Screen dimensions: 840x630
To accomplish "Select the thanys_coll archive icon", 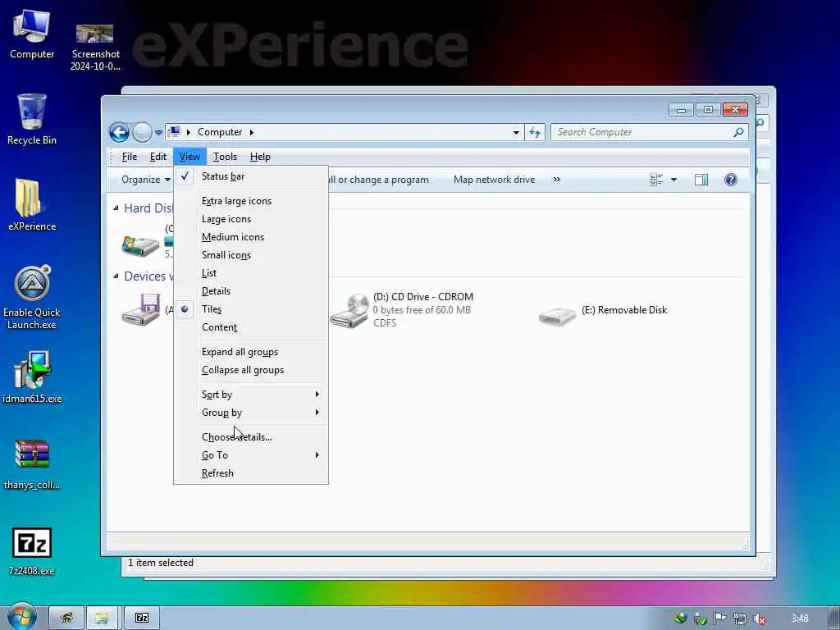I will 32,464.
